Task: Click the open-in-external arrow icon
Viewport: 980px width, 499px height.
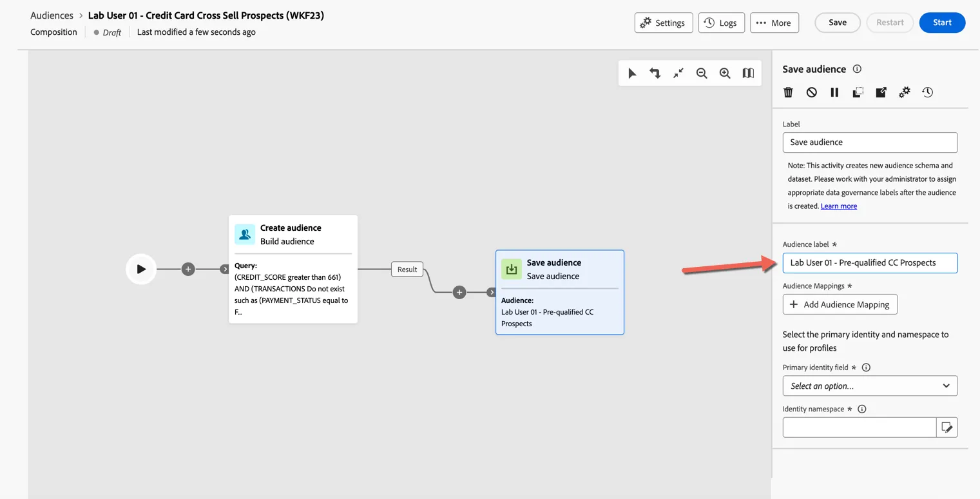Action: pos(881,92)
